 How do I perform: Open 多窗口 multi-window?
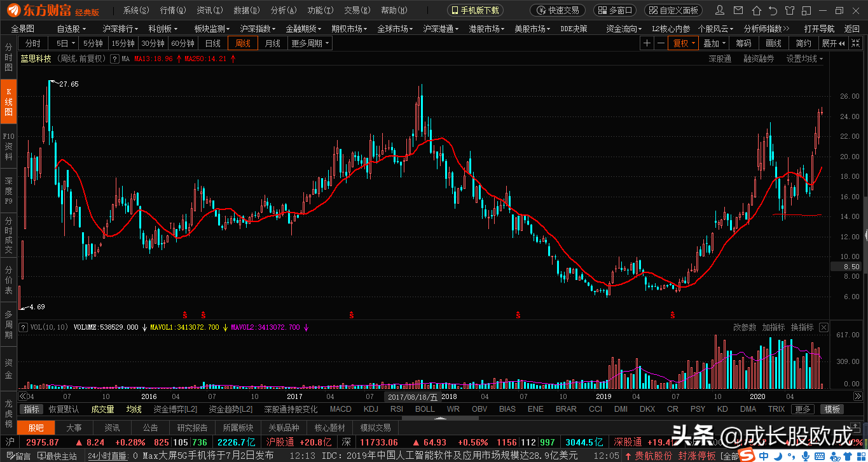point(615,10)
